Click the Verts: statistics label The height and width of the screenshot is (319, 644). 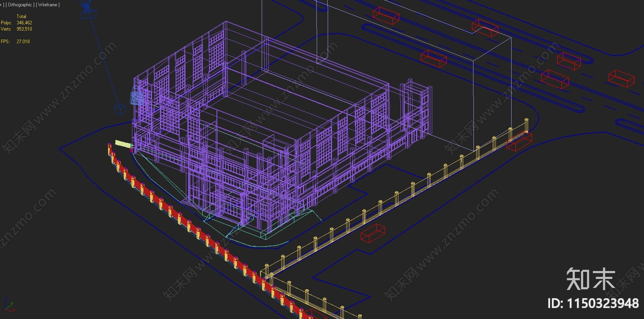[6, 29]
